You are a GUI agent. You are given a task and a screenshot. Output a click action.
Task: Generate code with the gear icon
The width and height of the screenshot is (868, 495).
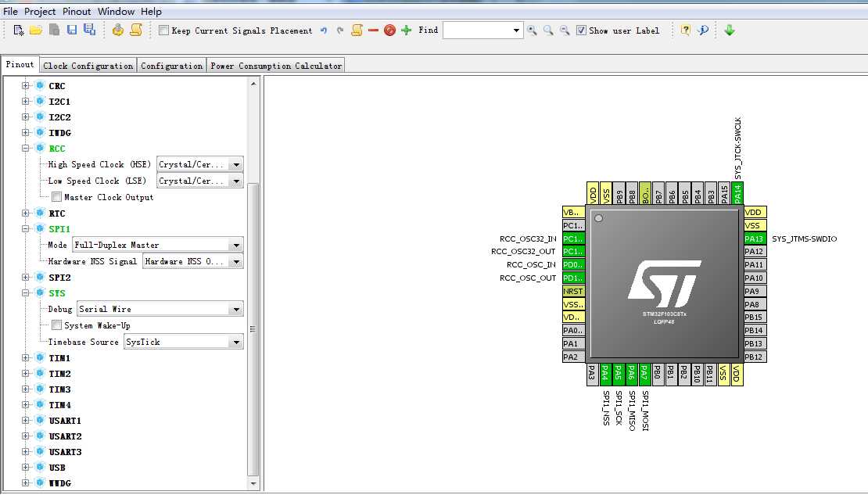(117, 30)
